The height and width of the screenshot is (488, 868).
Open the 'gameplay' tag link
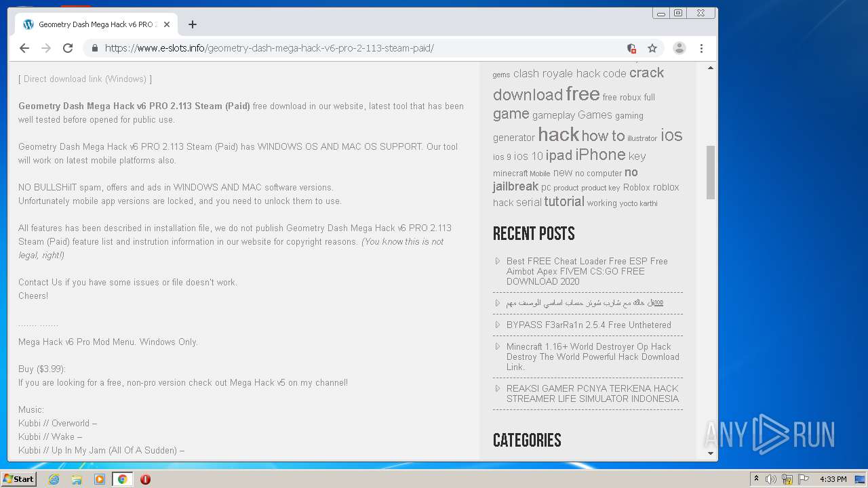click(x=553, y=116)
